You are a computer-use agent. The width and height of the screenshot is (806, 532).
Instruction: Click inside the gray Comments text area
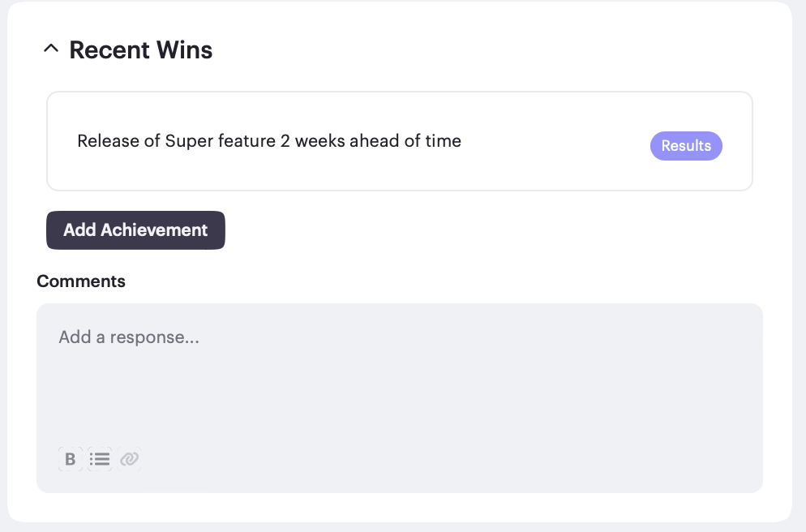point(399,389)
